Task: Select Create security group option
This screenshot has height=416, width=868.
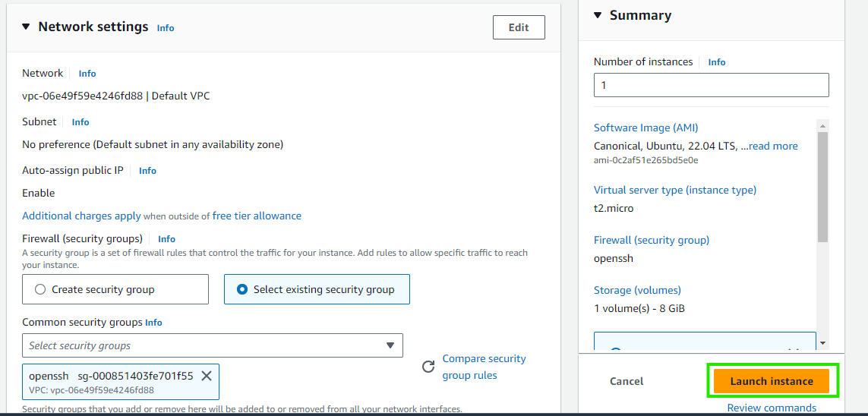Action: click(115, 289)
